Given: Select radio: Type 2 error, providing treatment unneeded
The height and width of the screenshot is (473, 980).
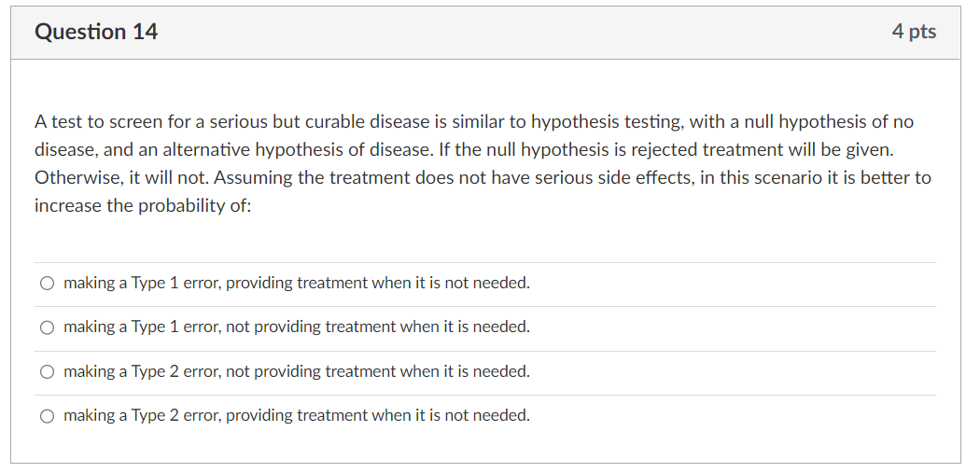Looking at the screenshot, I should (x=47, y=416).
